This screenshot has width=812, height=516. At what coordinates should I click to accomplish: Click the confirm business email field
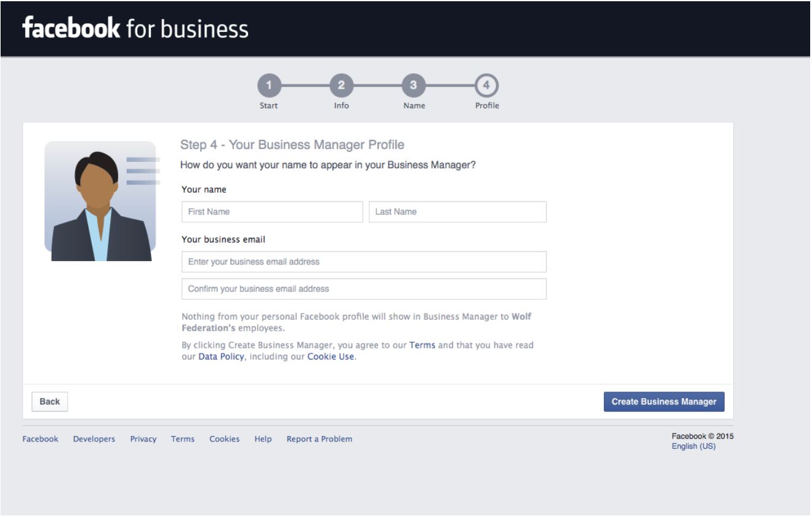tap(364, 289)
